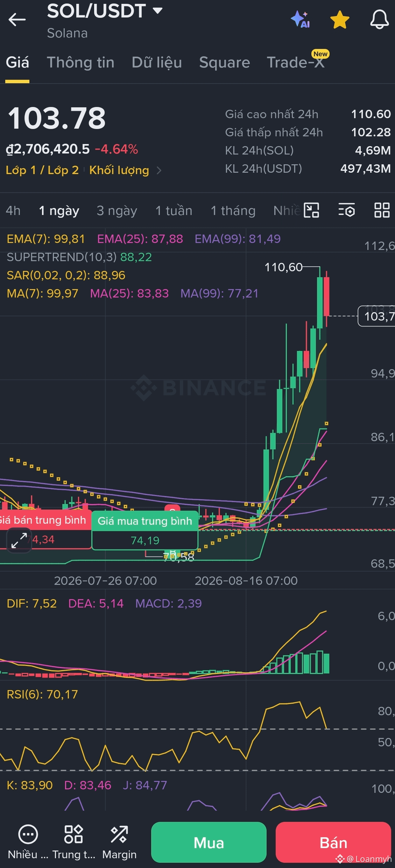Viewport: 395px width, 868px height.
Task: Tap the RSI(6): 70,17 label
Action: 42,695
